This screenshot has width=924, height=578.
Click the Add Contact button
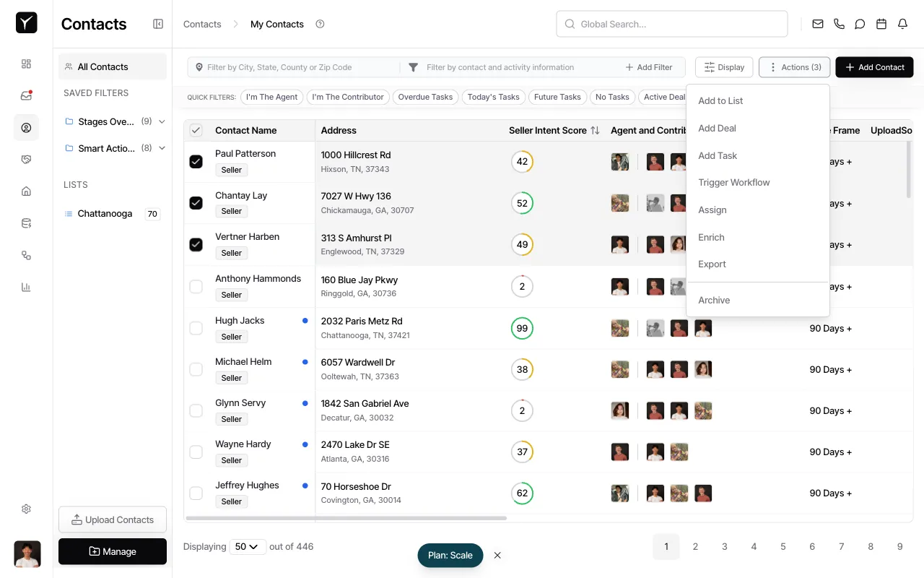pyautogui.click(x=874, y=67)
